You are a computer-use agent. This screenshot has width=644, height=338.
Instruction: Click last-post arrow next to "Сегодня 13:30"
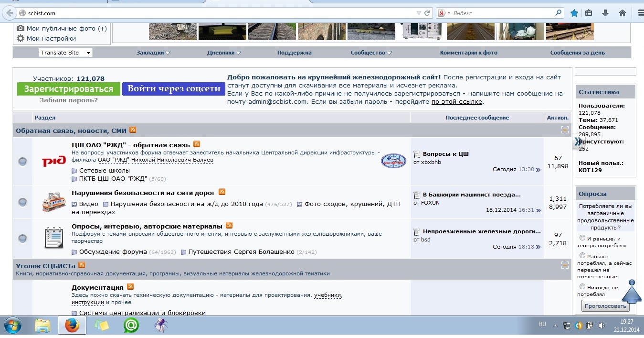pyautogui.click(x=538, y=170)
